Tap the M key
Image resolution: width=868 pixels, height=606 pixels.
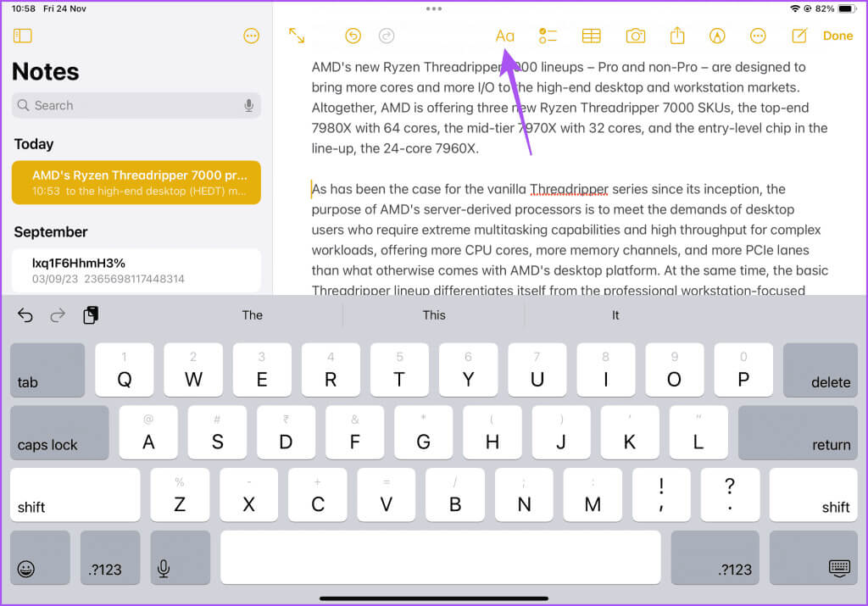point(593,495)
